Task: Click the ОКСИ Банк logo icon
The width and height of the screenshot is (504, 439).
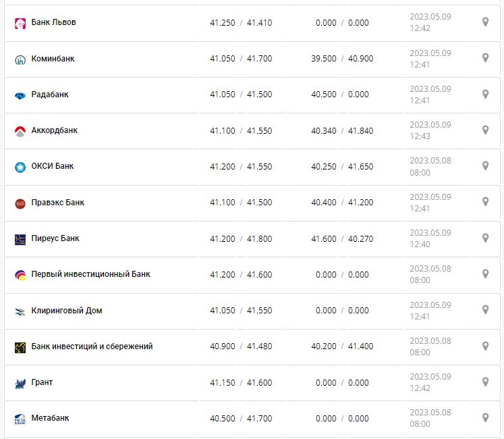Action: click(20, 167)
